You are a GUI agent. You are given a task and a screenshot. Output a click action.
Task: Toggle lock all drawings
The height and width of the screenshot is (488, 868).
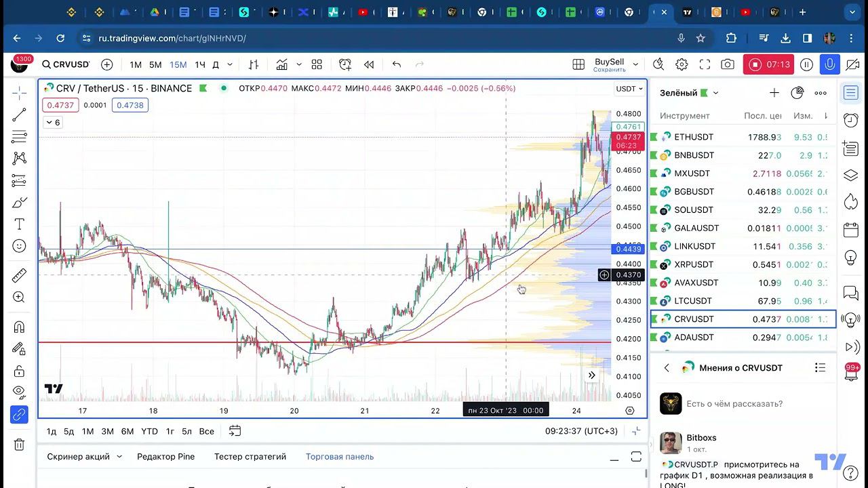[19, 371]
